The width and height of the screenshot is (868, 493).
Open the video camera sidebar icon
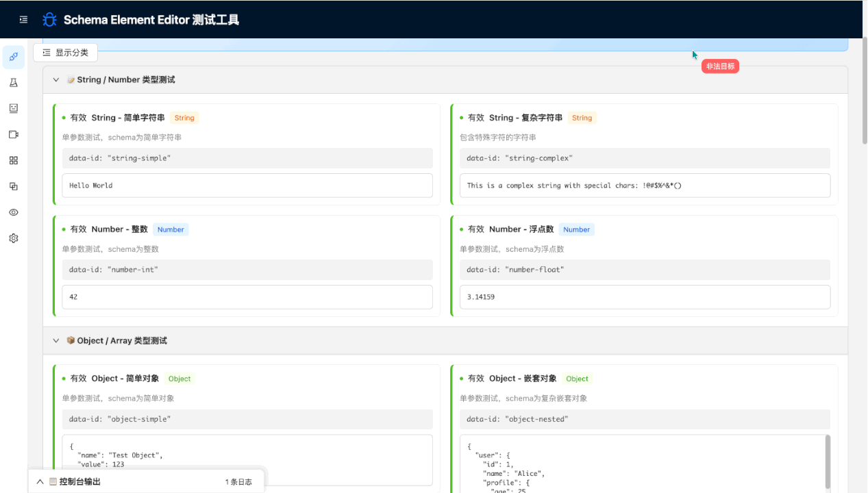click(14, 134)
